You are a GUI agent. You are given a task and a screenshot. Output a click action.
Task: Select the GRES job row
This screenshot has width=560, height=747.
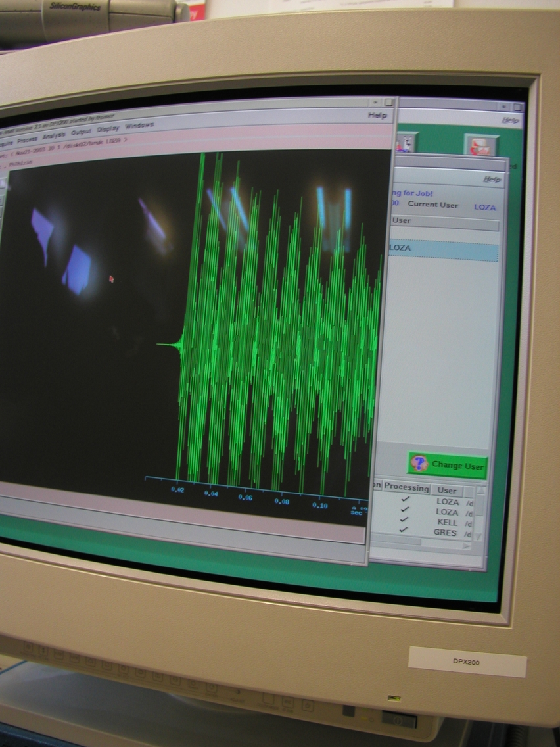(x=445, y=533)
